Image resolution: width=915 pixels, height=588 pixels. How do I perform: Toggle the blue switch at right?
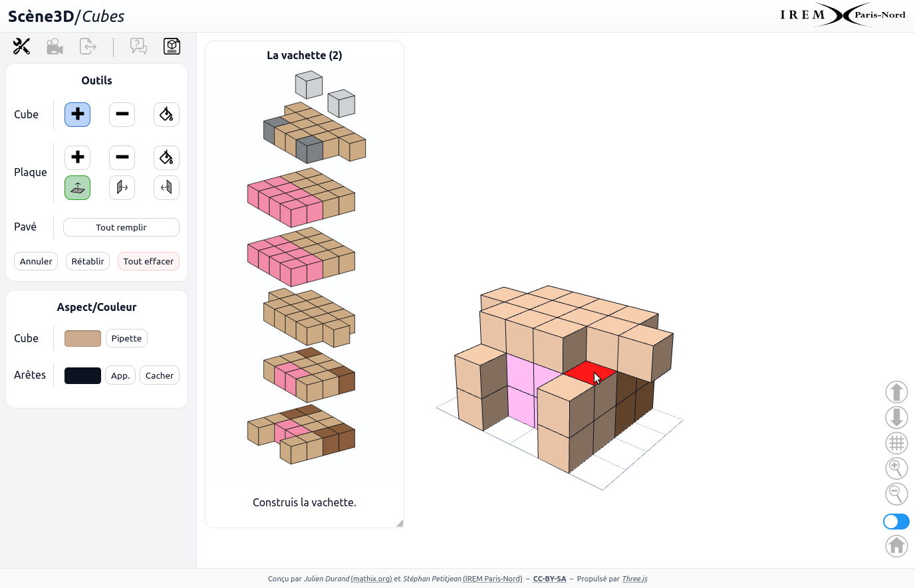click(x=896, y=522)
